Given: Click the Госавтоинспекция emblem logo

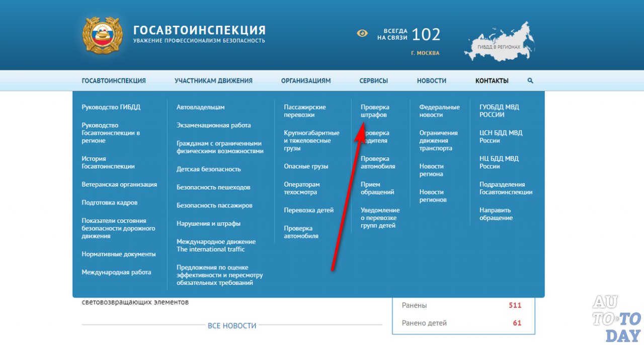Looking at the screenshot, I should coord(102,34).
